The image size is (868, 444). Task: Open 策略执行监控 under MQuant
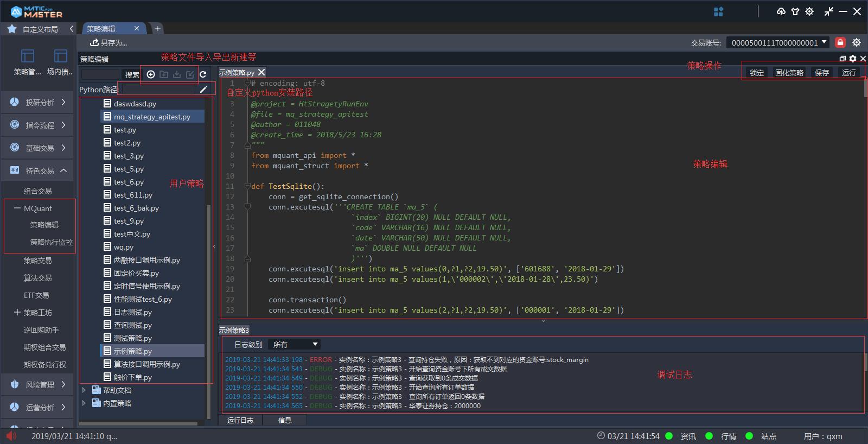click(x=51, y=242)
